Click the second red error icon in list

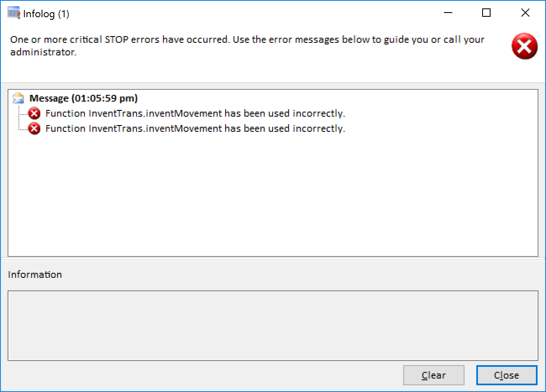tap(34, 128)
